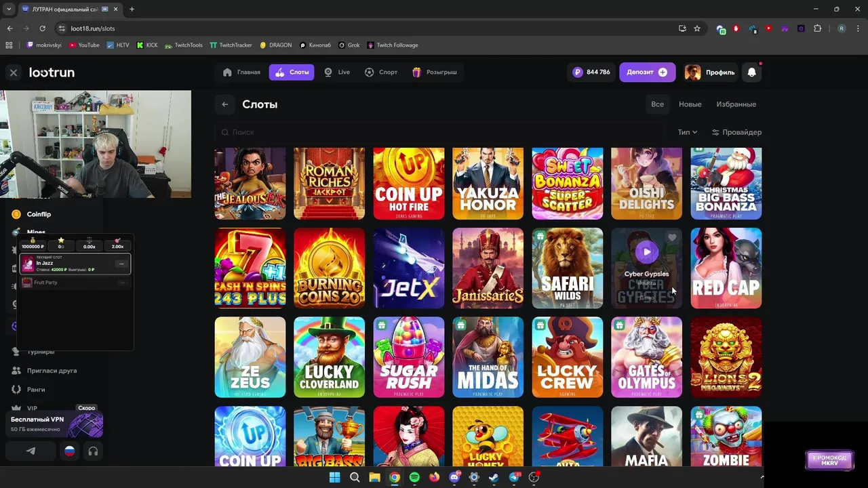This screenshot has height=488, width=868.
Task: Bookmark this page with the star icon
Action: click(x=697, y=28)
